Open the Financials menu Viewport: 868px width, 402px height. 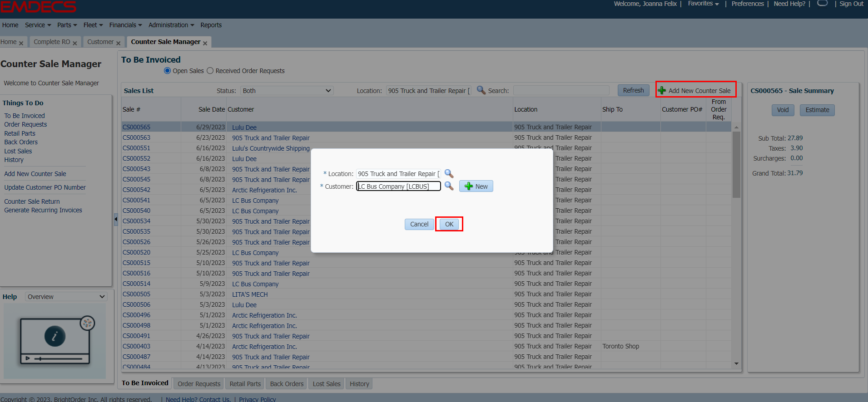[126, 25]
